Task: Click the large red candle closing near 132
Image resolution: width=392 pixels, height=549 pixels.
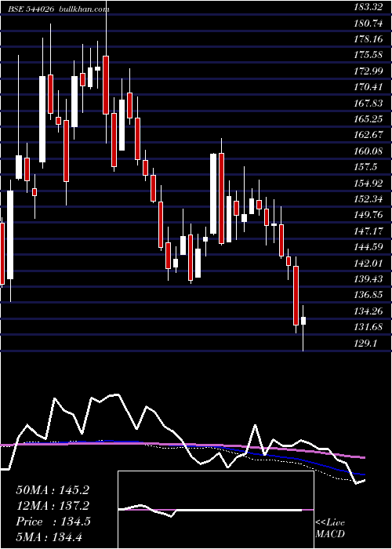Action: [x=296, y=296]
